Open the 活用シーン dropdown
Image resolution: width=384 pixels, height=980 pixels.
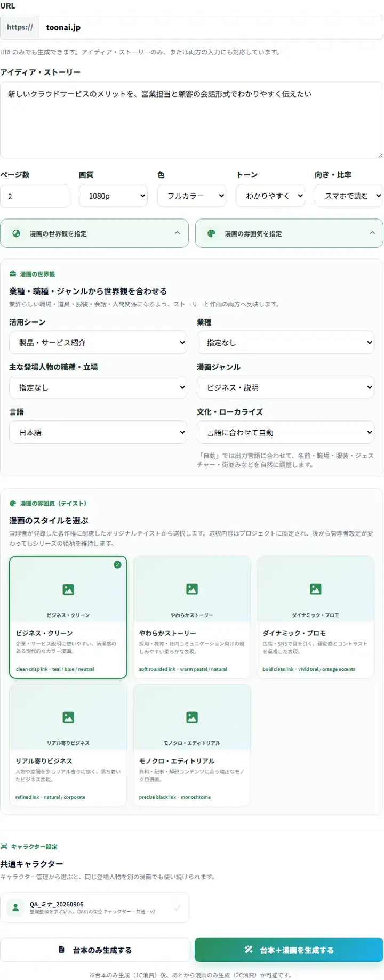pos(98,343)
